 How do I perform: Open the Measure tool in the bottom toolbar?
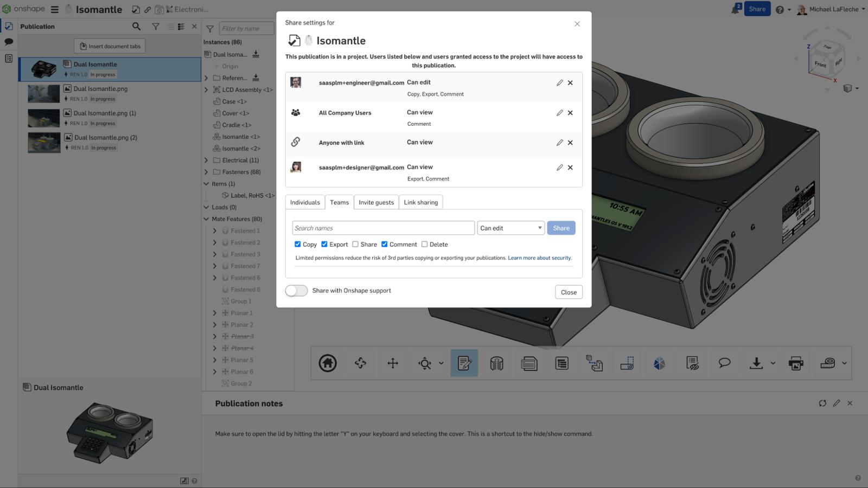click(829, 363)
